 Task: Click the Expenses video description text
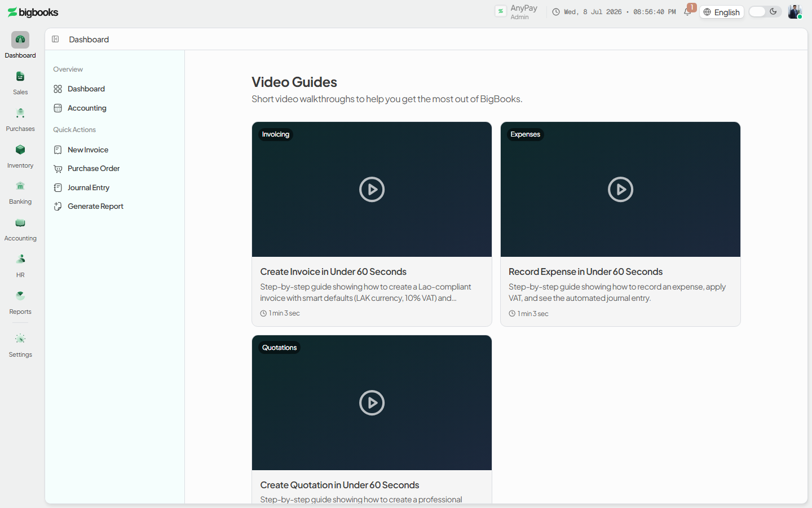[x=617, y=292]
